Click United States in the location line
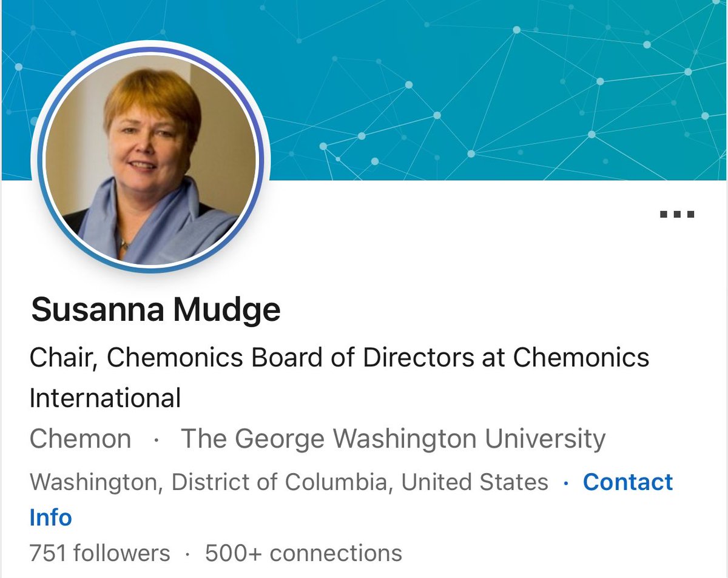 click(475, 482)
